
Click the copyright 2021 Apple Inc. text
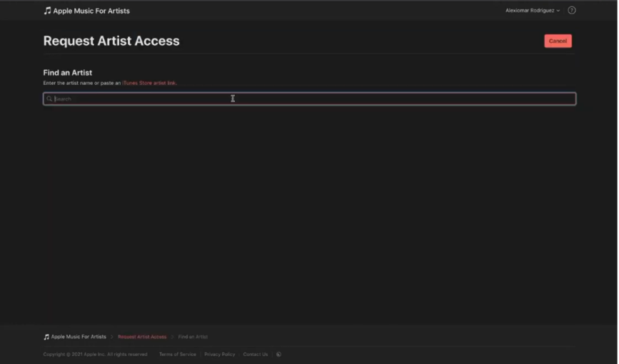click(x=95, y=354)
